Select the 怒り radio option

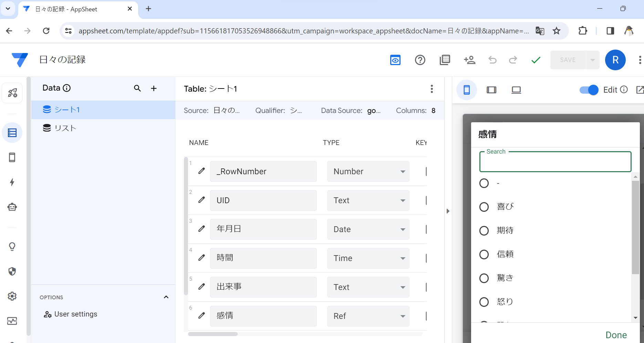[x=484, y=302]
